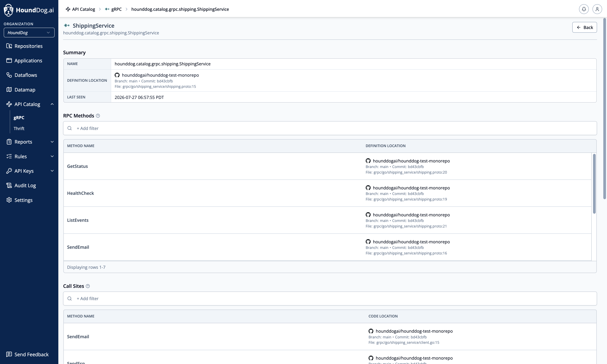Click the RPC Methods search magnifier icon
Screen dimensions: 607x364
click(70, 128)
